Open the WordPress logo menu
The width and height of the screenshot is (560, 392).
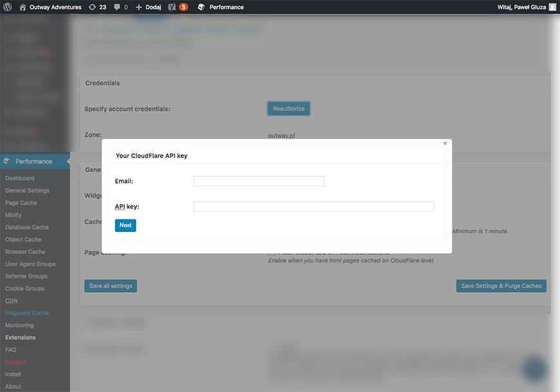pos(8,7)
